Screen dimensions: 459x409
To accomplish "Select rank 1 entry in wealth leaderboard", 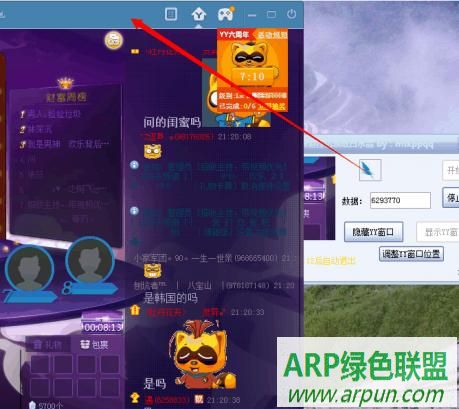I will point(50,114).
